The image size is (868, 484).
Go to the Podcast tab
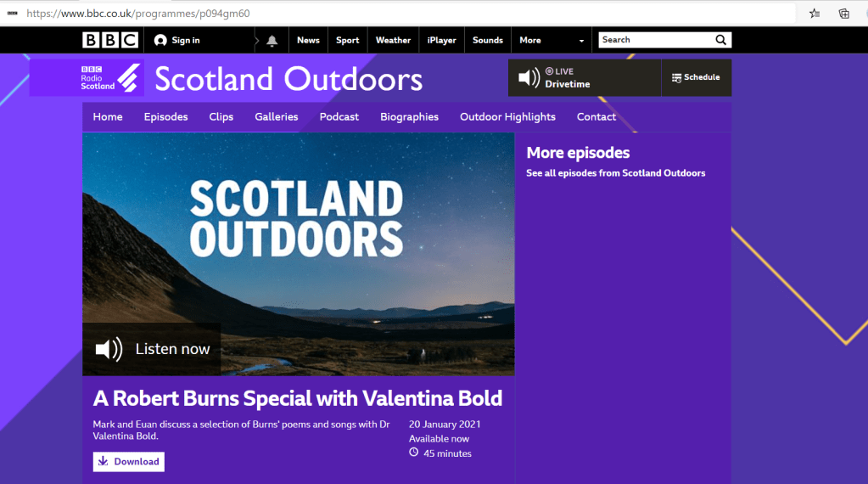click(339, 117)
